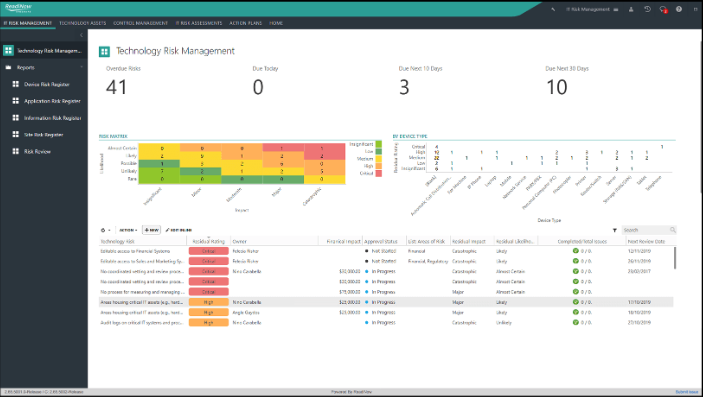Click the Critical legend color swatch
Screen dimensions: 703x397
[x=378, y=173]
